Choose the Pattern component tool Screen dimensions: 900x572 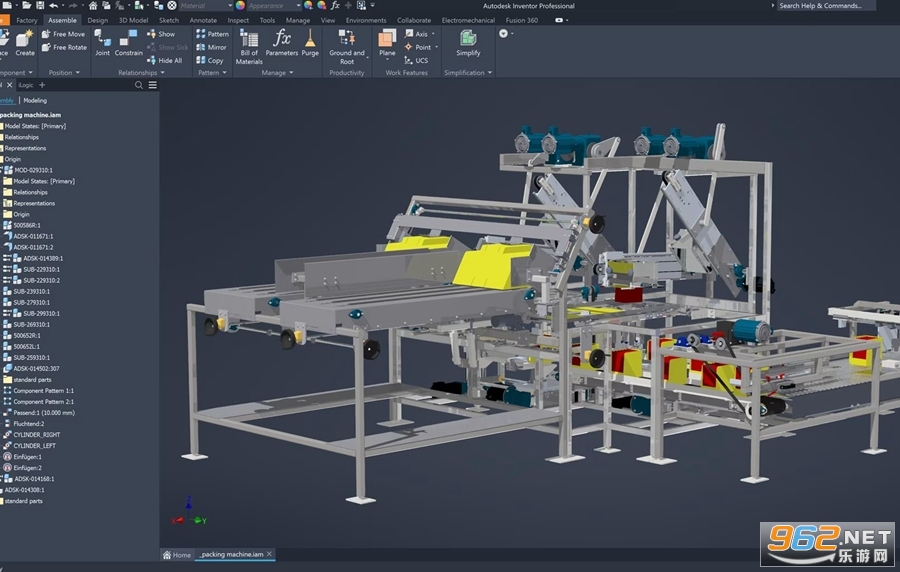212,34
